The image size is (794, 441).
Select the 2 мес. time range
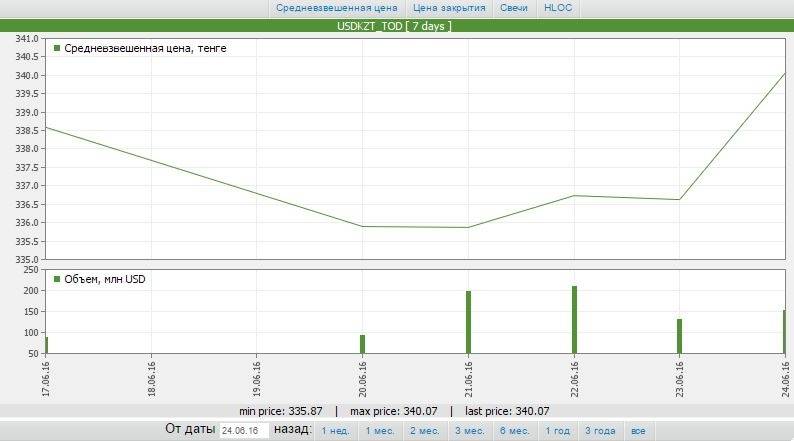click(425, 430)
